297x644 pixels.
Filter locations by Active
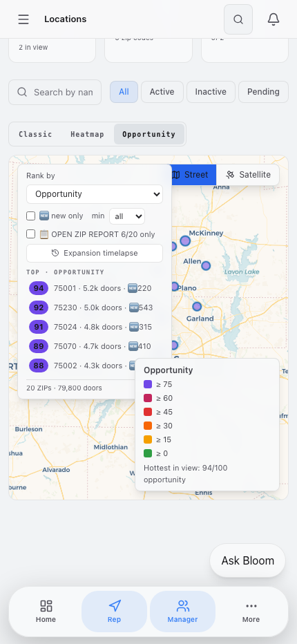pos(162,92)
